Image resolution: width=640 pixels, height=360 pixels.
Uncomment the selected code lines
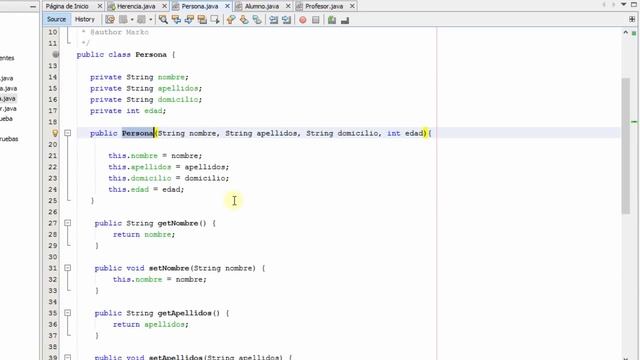pos(345,20)
